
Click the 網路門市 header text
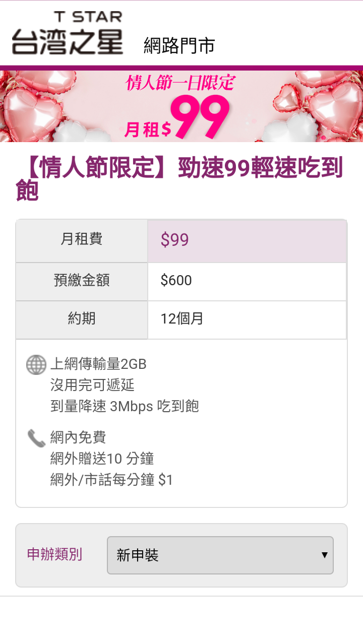[x=179, y=46]
